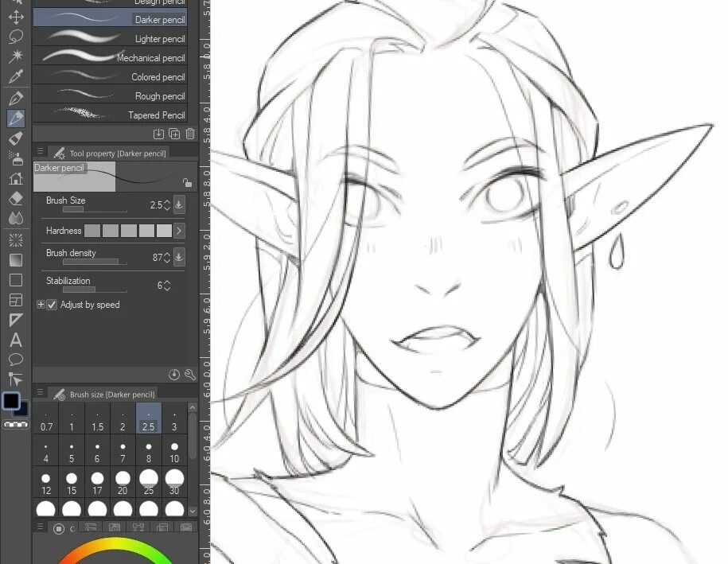Open sub tool detail wrench icon
The image size is (728, 564).
click(190, 375)
